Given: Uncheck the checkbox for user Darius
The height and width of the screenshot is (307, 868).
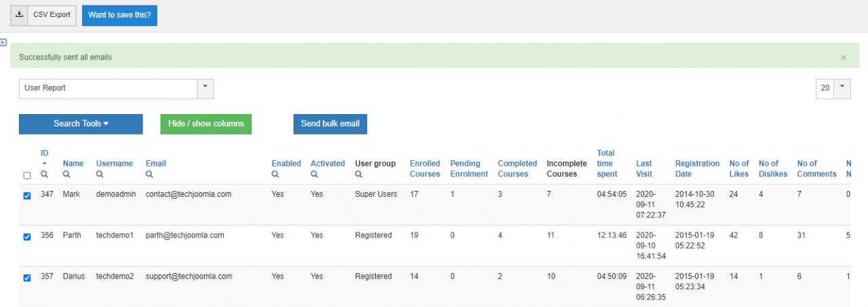Looking at the screenshot, I should pos(27,278).
